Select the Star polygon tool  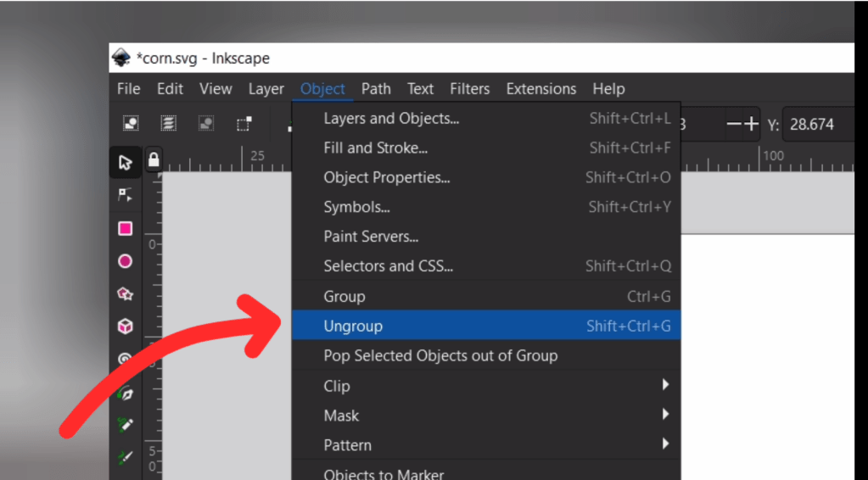[125, 293]
